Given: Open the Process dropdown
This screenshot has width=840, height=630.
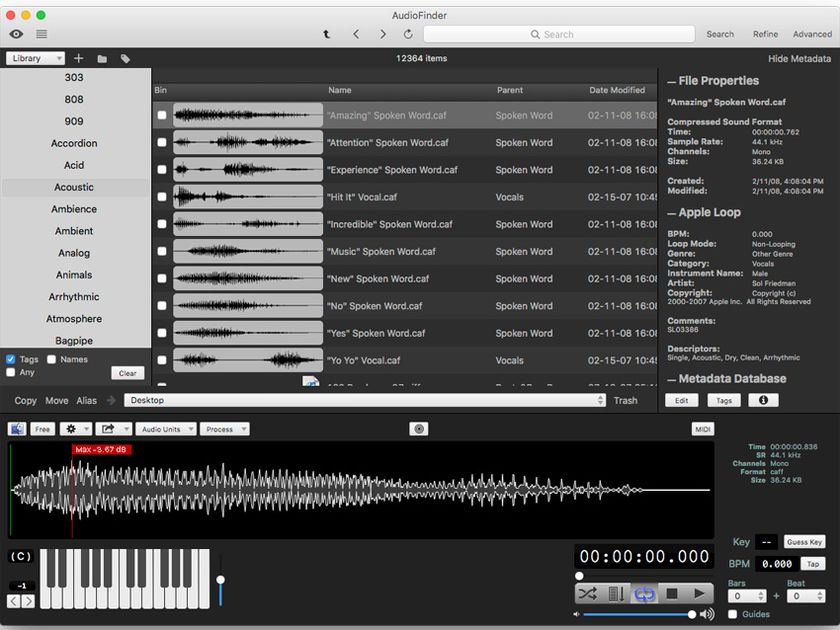Looking at the screenshot, I should coord(224,428).
